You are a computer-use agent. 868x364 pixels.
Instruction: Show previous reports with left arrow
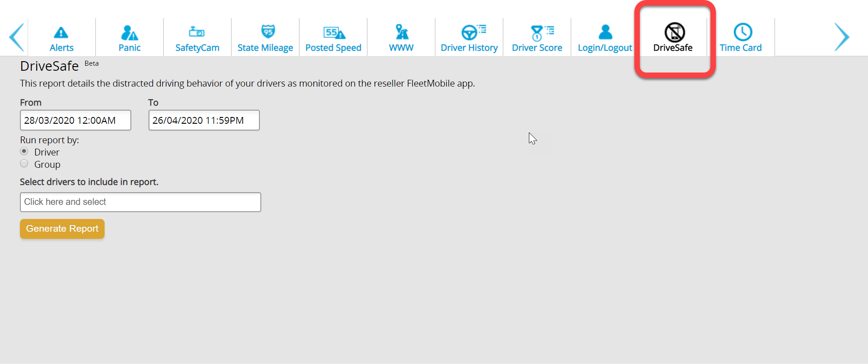(16, 37)
